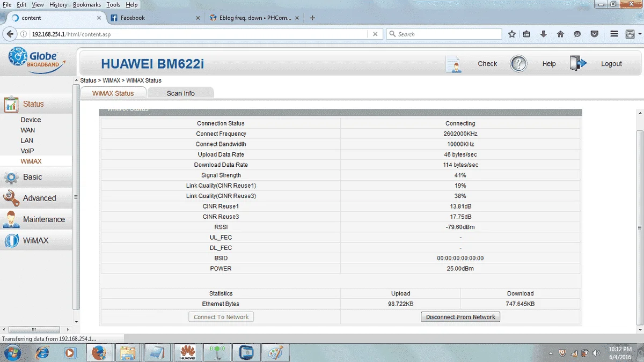Open the Tools menu
Viewport: 644px width, 362px height.
point(113,4)
